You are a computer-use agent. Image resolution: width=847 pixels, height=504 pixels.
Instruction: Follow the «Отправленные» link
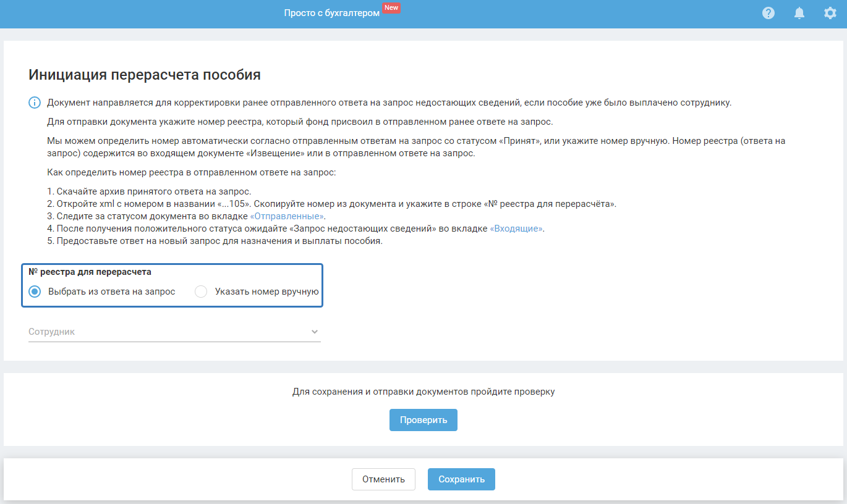pos(287,216)
